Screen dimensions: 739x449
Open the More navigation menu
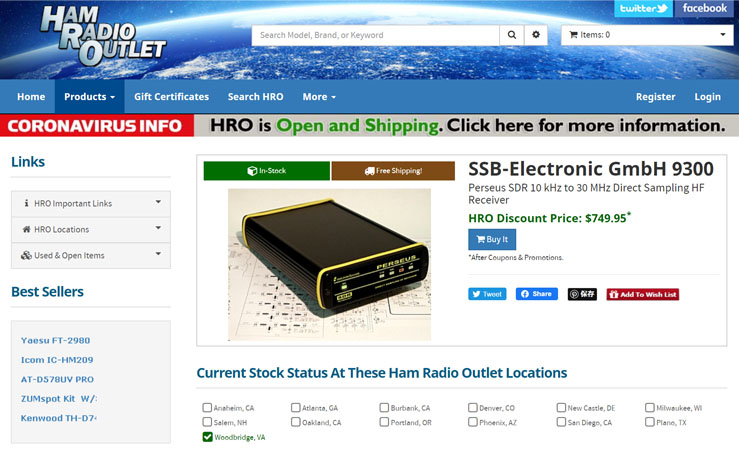319,97
